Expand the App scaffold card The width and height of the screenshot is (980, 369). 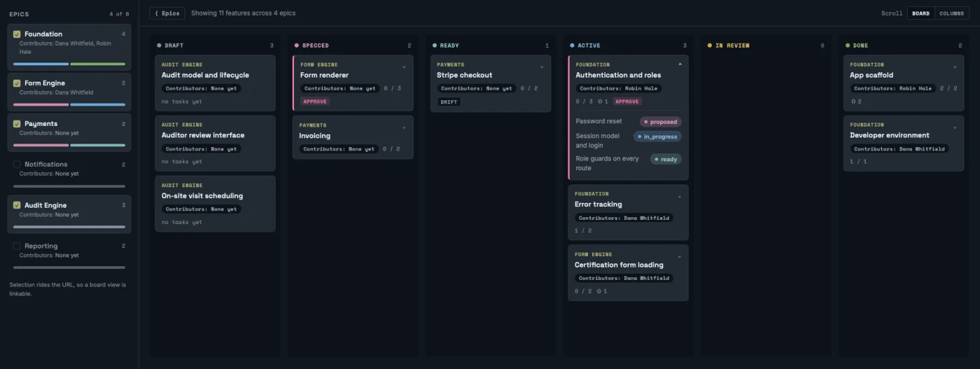click(x=955, y=67)
